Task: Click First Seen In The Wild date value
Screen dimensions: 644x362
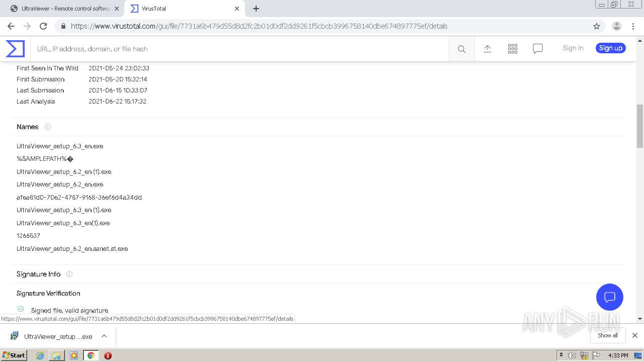Action: click(x=119, y=68)
